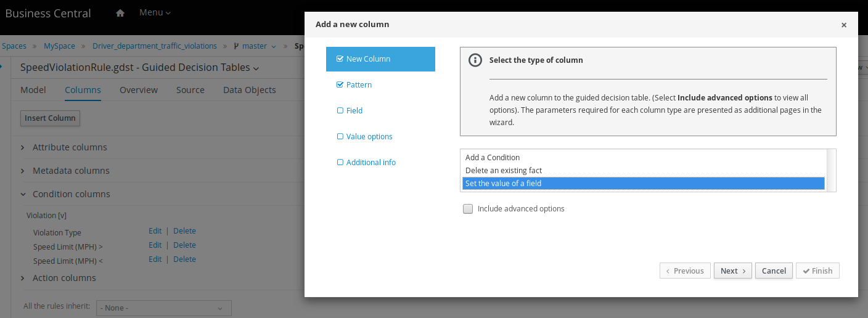Click the Additional info step box icon
868x318 pixels.
point(340,163)
